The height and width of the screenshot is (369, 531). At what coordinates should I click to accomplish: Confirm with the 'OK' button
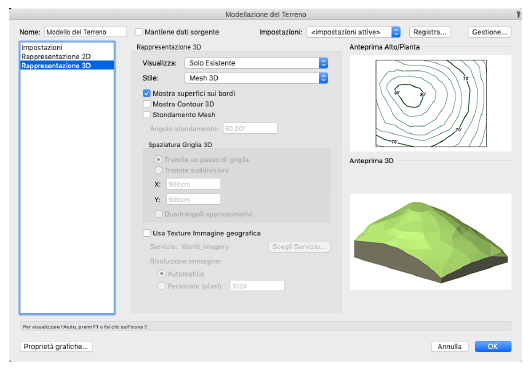pyautogui.click(x=493, y=347)
